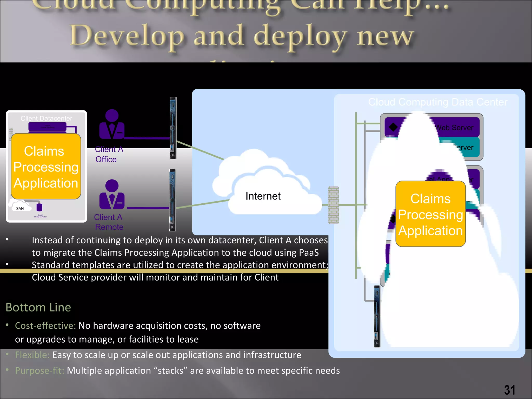Screen dimensions: 532x399
Task: Select the Claims Processing Application box in cloud
Action: [x=430, y=214]
